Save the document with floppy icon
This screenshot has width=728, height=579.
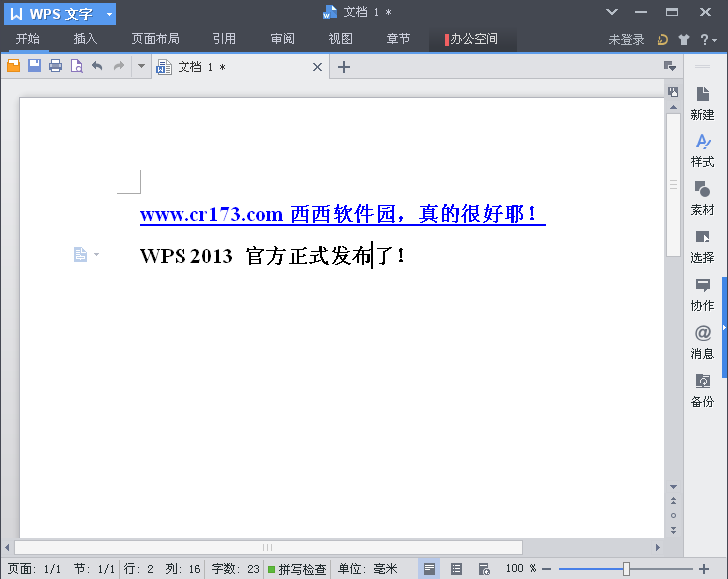(x=34, y=66)
